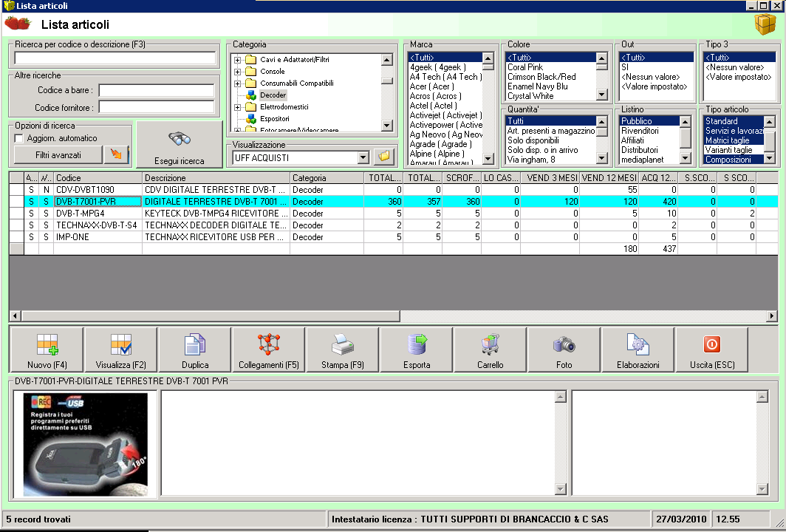Open Collegamenti (F5) links
The height and width of the screenshot is (532, 786).
[x=268, y=345]
